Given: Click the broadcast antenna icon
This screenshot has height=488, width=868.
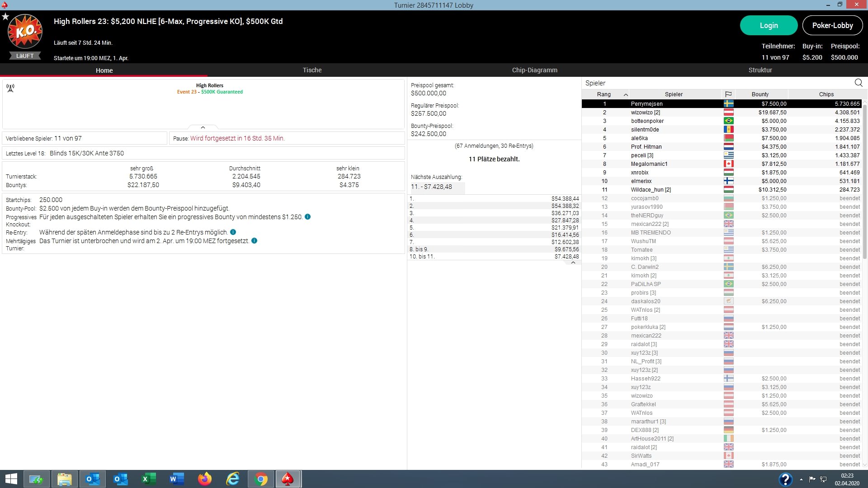Looking at the screenshot, I should pyautogui.click(x=10, y=88).
